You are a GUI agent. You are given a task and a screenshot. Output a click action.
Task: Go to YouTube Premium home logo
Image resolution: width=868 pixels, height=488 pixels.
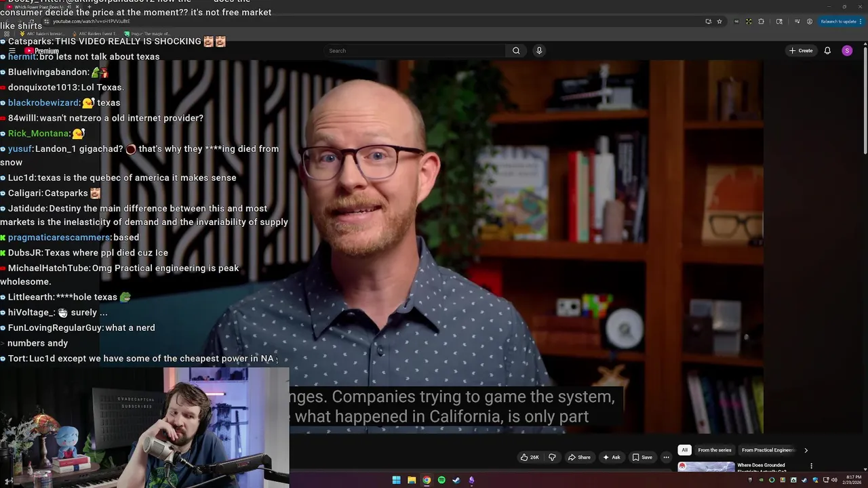pyautogui.click(x=41, y=51)
